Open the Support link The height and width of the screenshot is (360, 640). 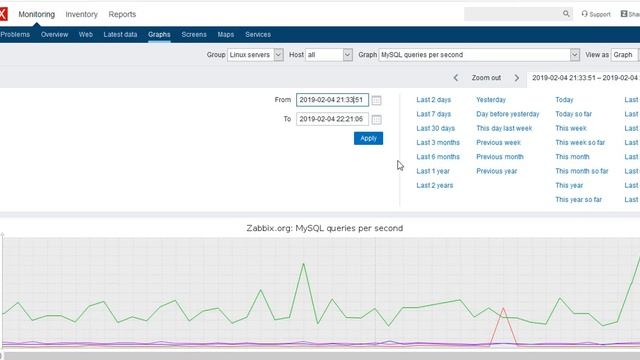(596, 14)
